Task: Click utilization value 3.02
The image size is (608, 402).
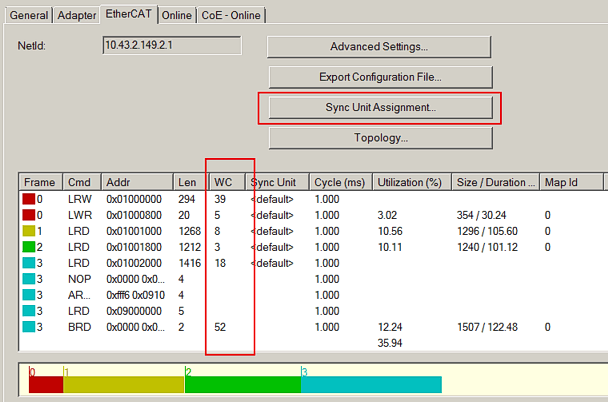Action: coord(387,215)
